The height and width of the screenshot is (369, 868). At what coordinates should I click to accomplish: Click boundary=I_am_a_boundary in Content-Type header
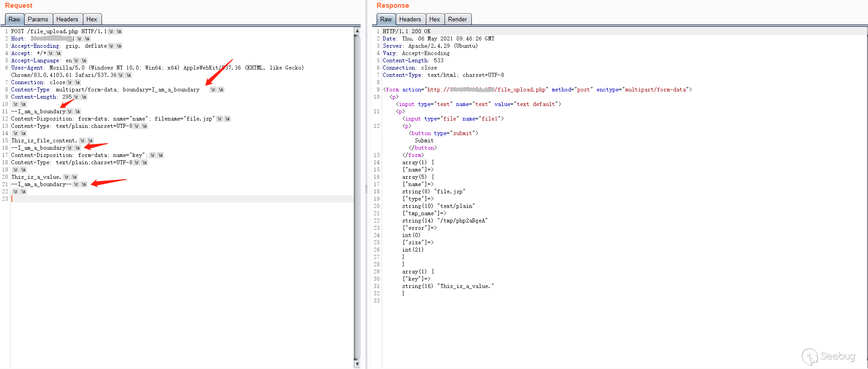click(x=161, y=90)
